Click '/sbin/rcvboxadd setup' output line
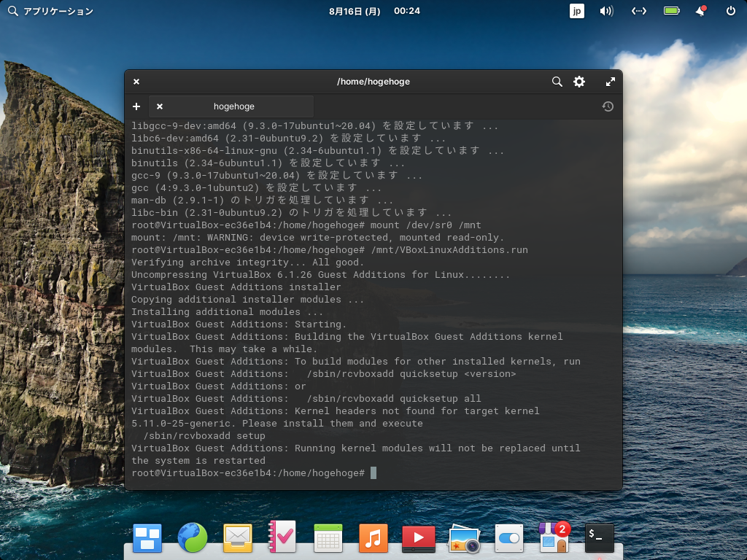747x560 pixels. click(x=204, y=436)
